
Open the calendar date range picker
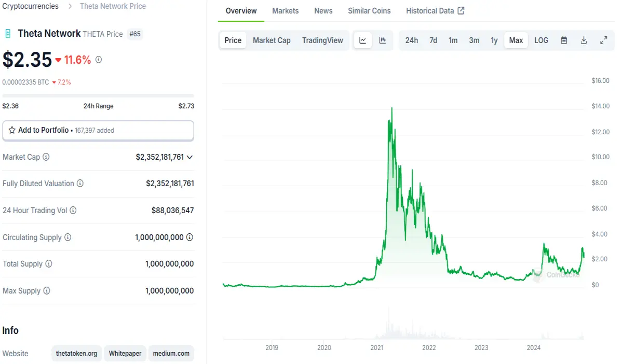point(564,40)
